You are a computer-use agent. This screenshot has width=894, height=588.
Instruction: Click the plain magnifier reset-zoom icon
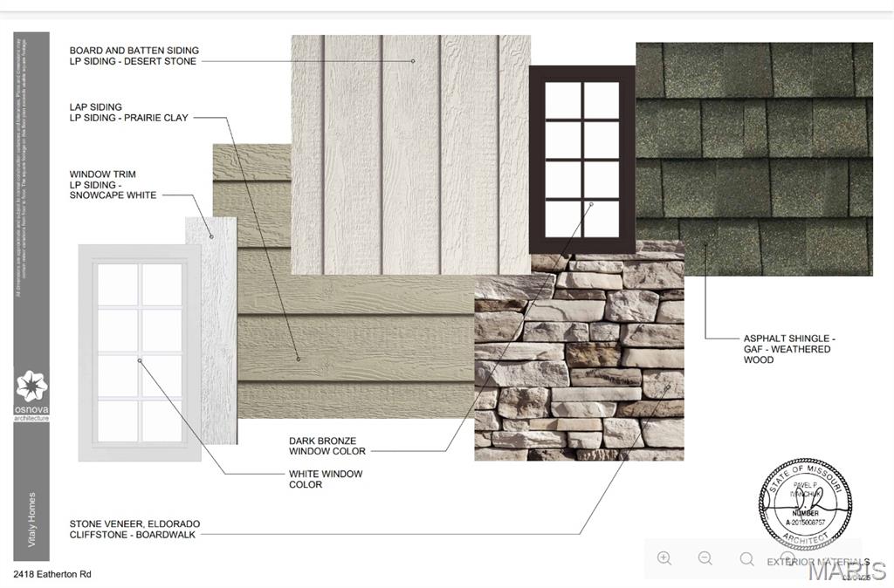coord(747,558)
